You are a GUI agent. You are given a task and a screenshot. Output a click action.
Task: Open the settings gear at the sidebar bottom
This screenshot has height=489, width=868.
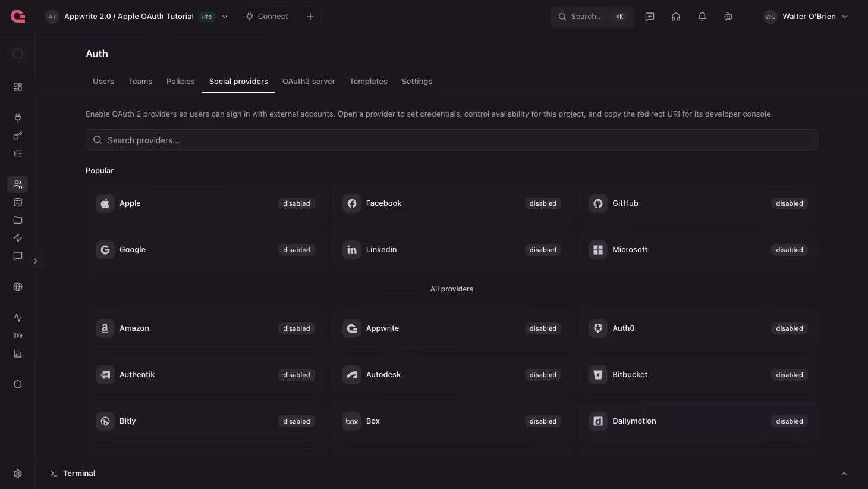pyautogui.click(x=18, y=474)
